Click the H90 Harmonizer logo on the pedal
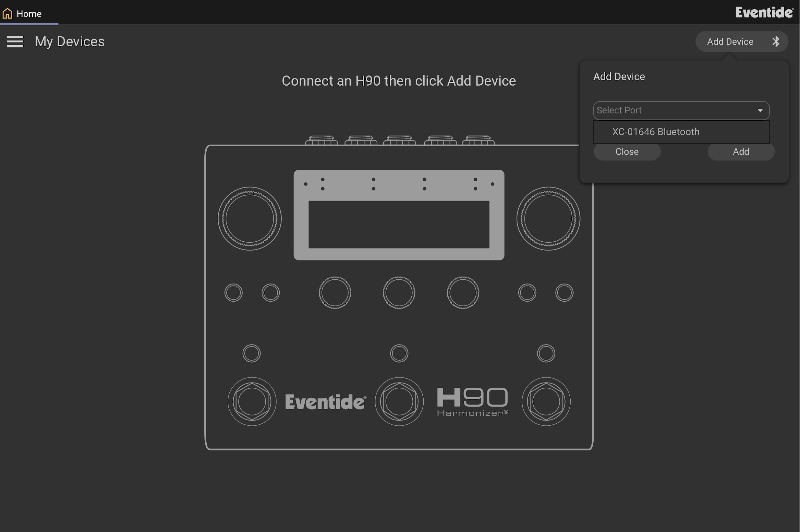Viewport: 800px width, 532px height. pos(472,401)
